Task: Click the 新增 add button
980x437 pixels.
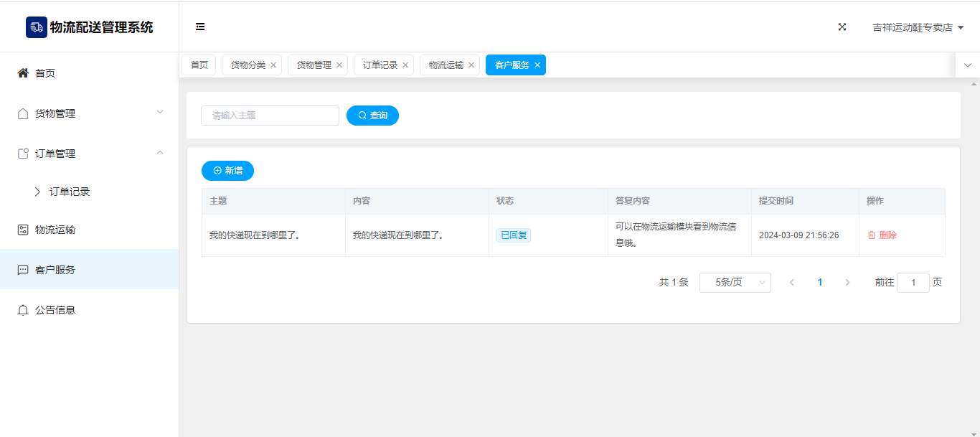Action: tap(227, 171)
